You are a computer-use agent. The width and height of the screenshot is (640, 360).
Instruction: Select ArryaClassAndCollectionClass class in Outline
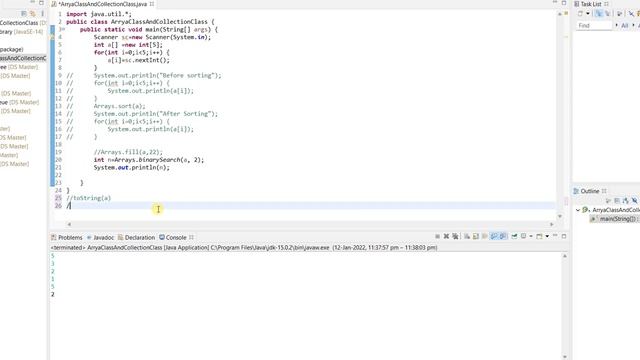click(x=615, y=210)
